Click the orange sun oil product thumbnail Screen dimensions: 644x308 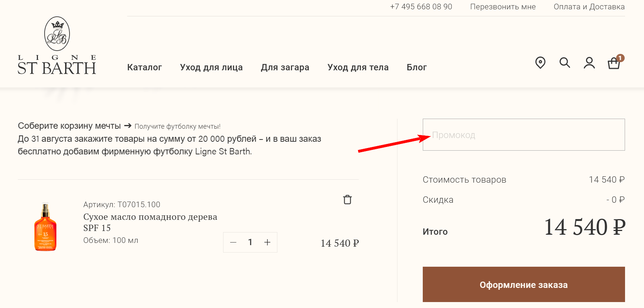[45, 227]
